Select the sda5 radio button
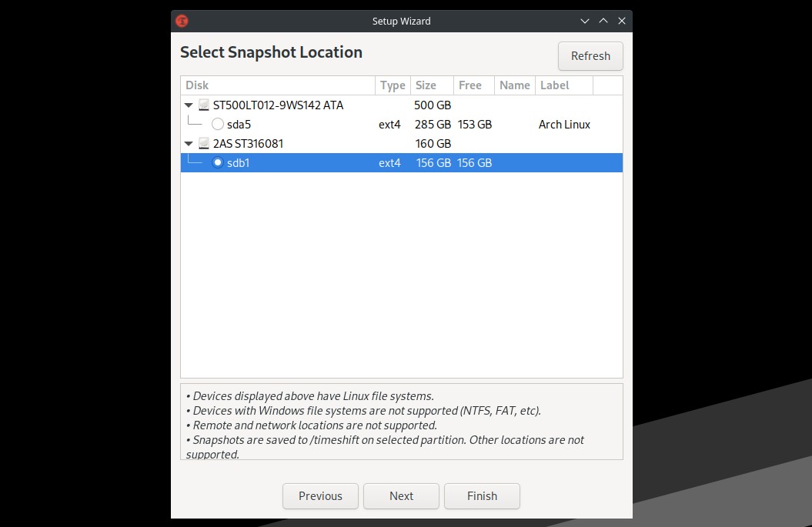The width and height of the screenshot is (812, 527). click(x=218, y=124)
